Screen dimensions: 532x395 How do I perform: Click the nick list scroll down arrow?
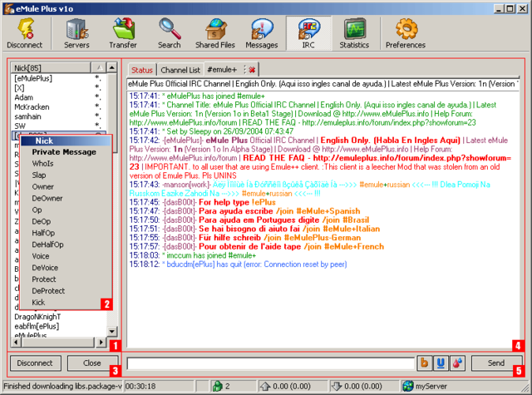pyautogui.click(x=112, y=331)
